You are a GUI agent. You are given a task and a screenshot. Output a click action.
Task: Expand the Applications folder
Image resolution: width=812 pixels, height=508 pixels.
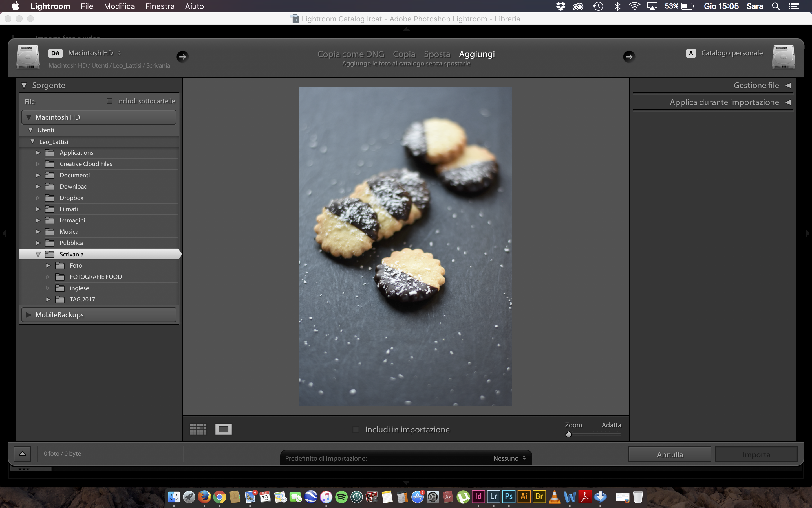click(38, 152)
